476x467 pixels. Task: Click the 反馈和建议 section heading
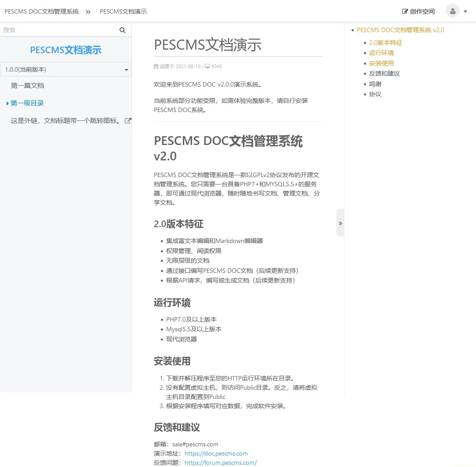point(177,427)
